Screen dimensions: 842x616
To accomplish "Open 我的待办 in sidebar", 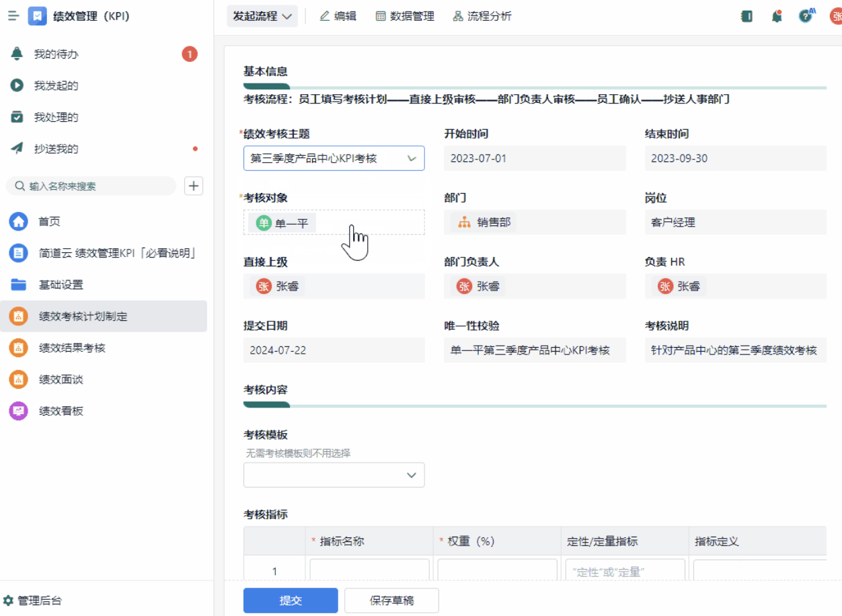I will [56, 54].
